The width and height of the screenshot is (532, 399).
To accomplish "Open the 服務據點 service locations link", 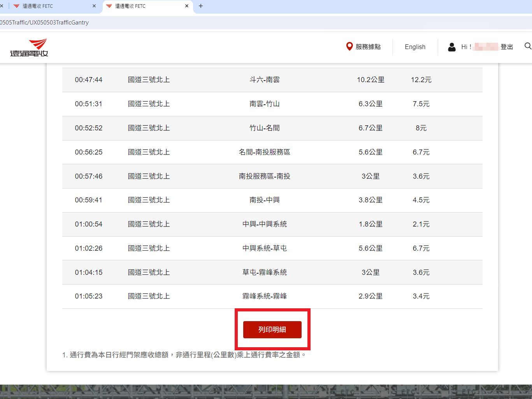I will [x=368, y=47].
